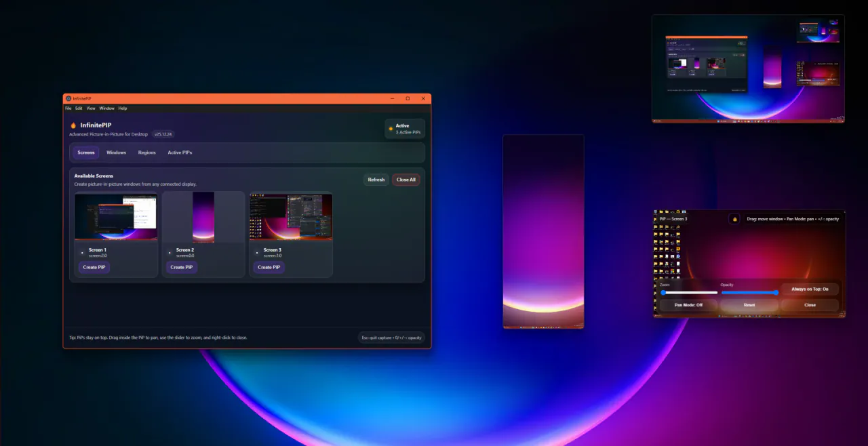Viewport: 868px width, 446px height.
Task: Click the 'Tip: PiPs stay on top' text
Action: point(158,338)
